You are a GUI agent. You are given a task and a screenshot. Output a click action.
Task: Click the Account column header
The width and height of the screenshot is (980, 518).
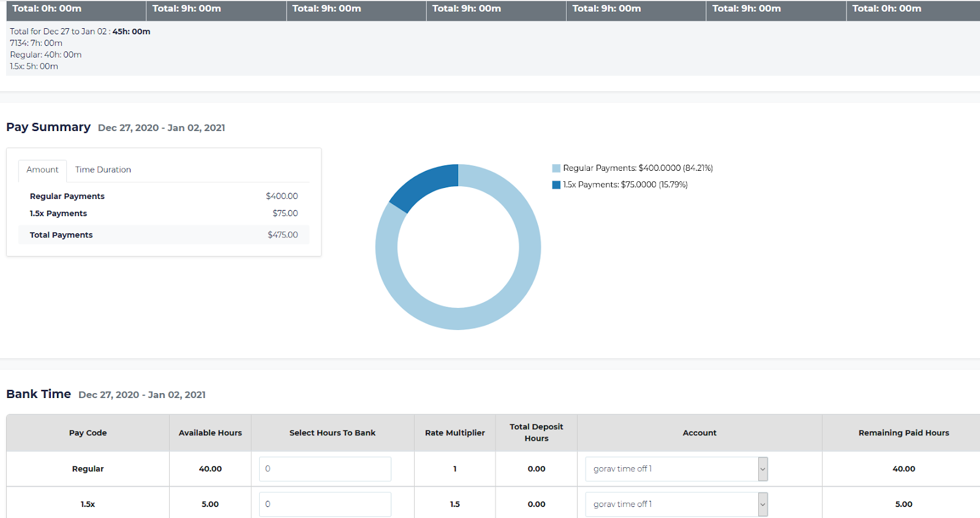pos(699,433)
